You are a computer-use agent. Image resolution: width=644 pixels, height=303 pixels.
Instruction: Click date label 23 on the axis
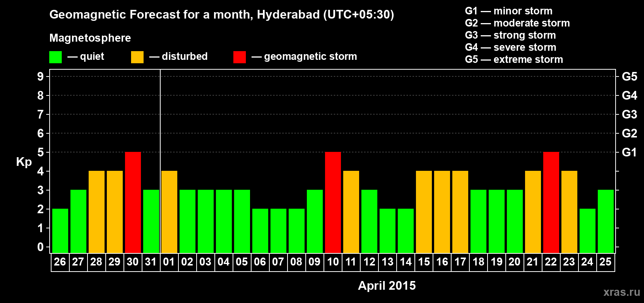pyautogui.click(x=569, y=262)
